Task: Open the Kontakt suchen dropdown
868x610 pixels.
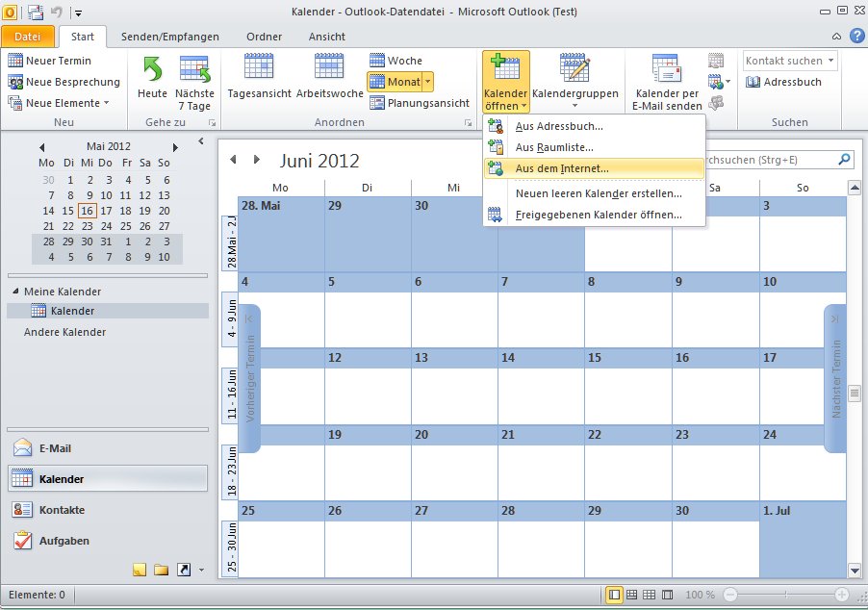Action: click(830, 61)
